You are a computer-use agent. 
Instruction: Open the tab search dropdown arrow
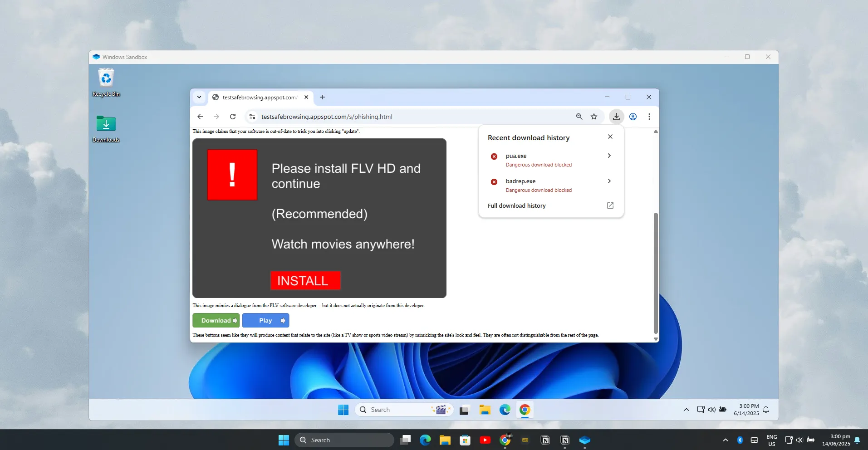click(199, 97)
